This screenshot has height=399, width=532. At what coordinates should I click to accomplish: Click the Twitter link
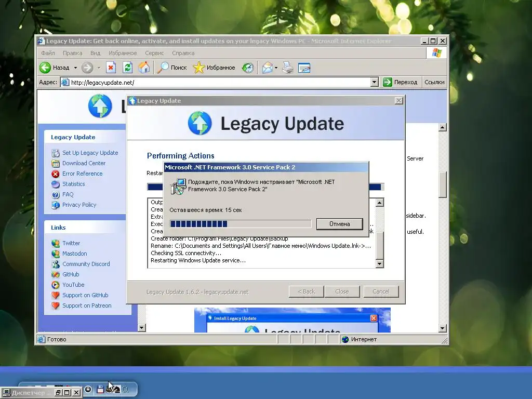click(71, 243)
